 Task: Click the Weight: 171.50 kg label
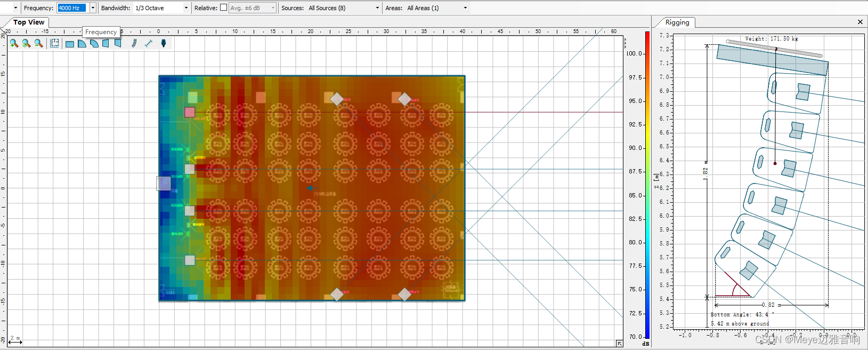(771, 39)
